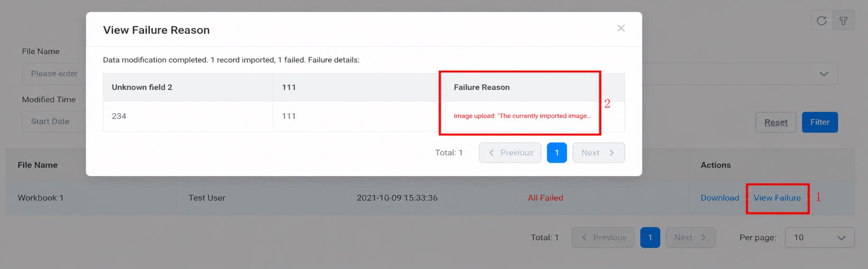Select page 1 in dialog pagination
This screenshot has height=269, width=868.
[557, 153]
